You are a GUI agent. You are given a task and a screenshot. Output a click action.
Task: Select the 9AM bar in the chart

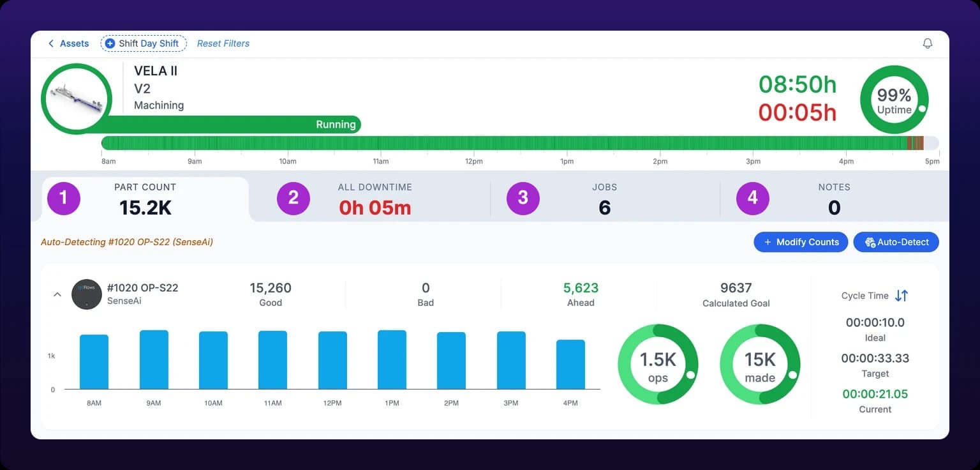click(x=154, y=360)
